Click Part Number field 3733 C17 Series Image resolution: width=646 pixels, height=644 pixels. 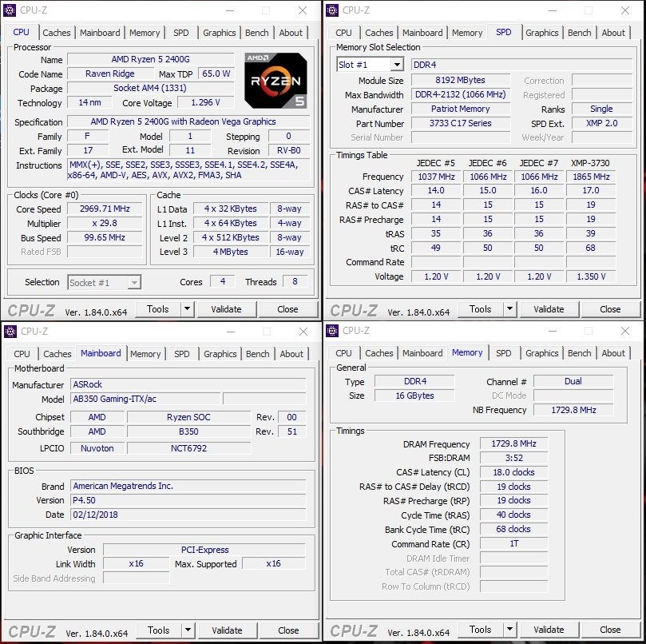pyautogui.click(x=461, y=123)
